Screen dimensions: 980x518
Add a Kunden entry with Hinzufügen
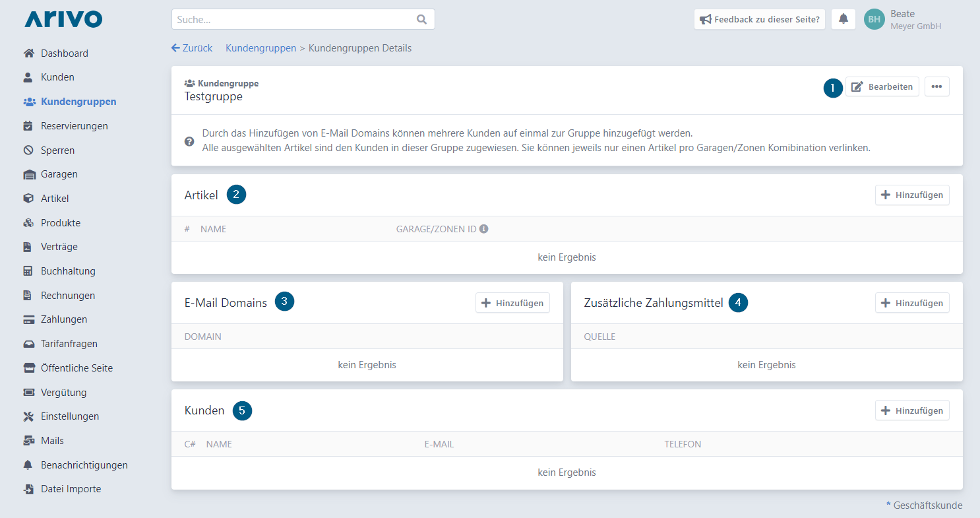click(912, 410)
